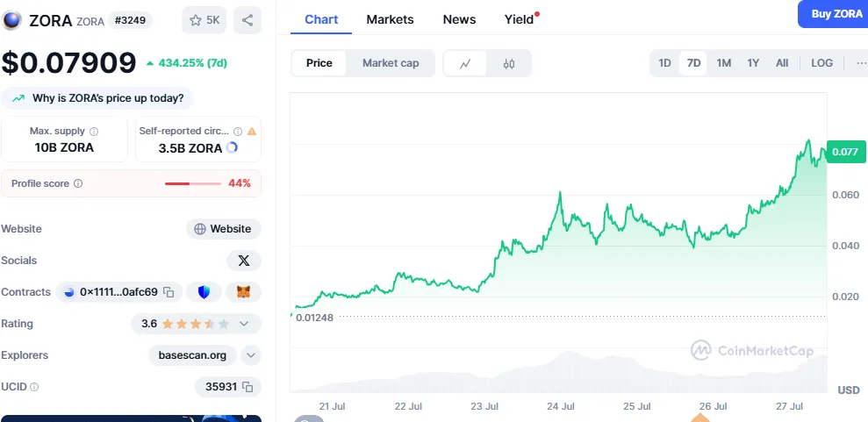Screen dimensions: 868x422
Task: Copy the contract address 0x1111...0afc69
Action: coord(169,292)
